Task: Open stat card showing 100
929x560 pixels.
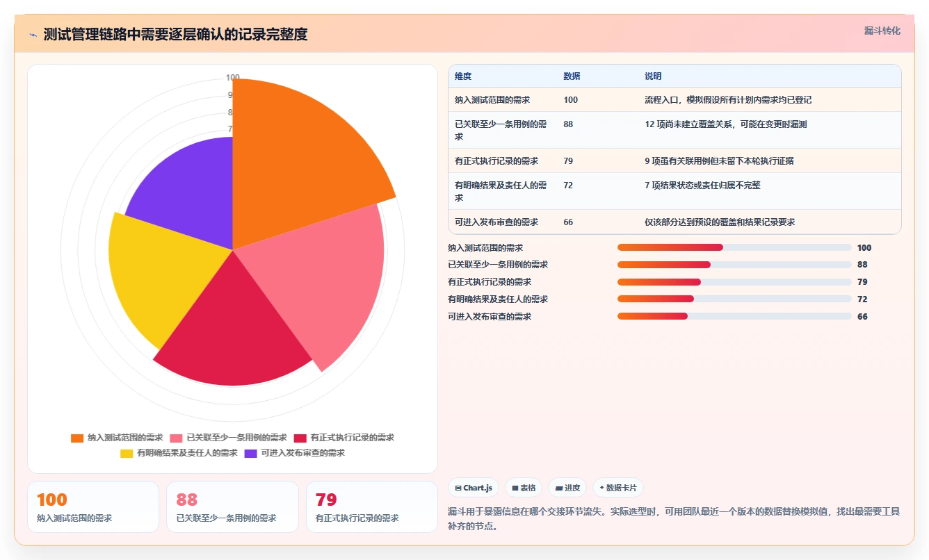Action: coord(93,507)
